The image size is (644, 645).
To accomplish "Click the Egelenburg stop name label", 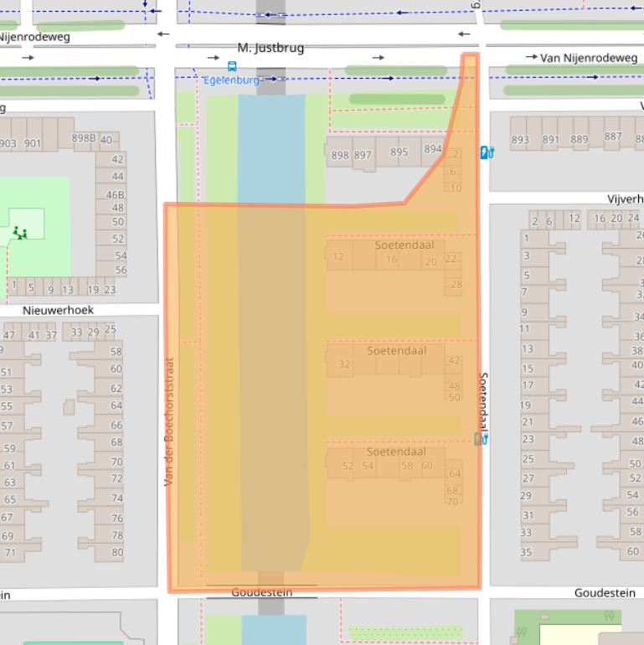I will tap(231, 80).
